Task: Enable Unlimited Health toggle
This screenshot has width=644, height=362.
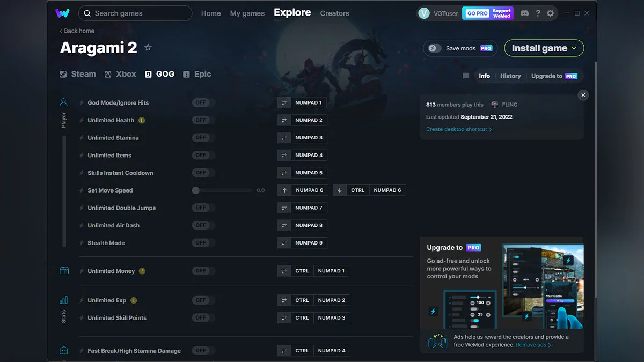Action: (x=203, y=120)
